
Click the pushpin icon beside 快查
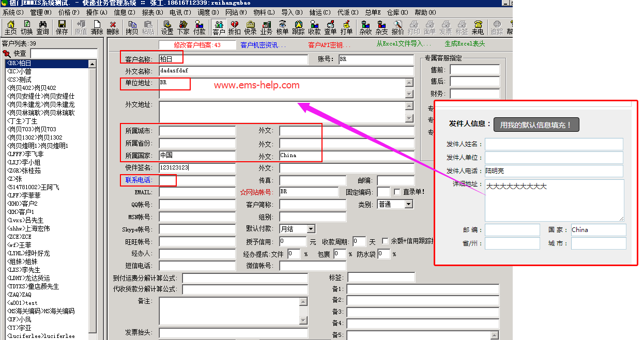(x=7, y=53)
